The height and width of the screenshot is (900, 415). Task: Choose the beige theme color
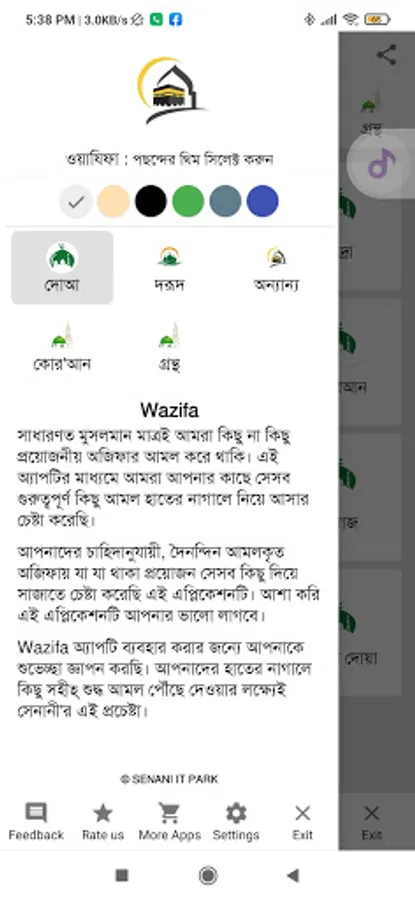coord(113,201)
